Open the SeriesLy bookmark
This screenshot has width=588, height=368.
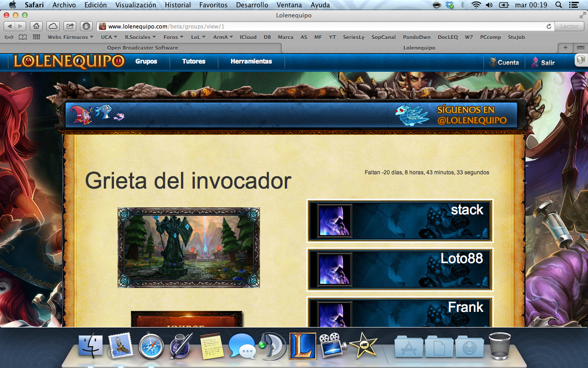click(354, 37)
